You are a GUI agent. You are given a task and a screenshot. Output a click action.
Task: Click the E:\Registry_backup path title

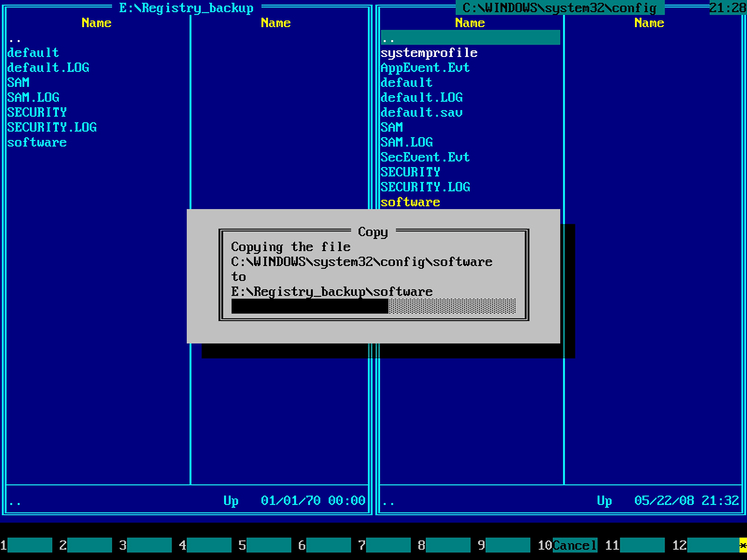pyautogui.click(x=186, y=8)
